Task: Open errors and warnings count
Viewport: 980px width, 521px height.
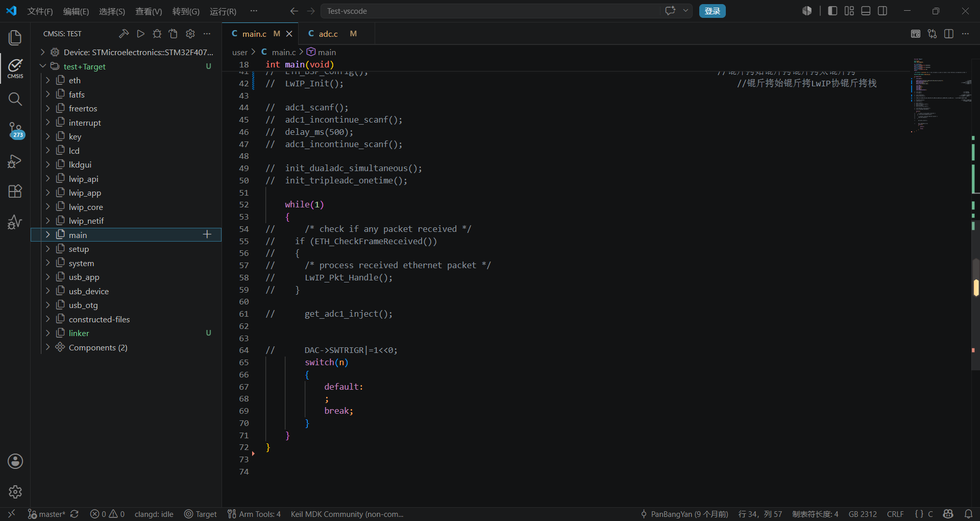Action: click(x=107, y=514)
